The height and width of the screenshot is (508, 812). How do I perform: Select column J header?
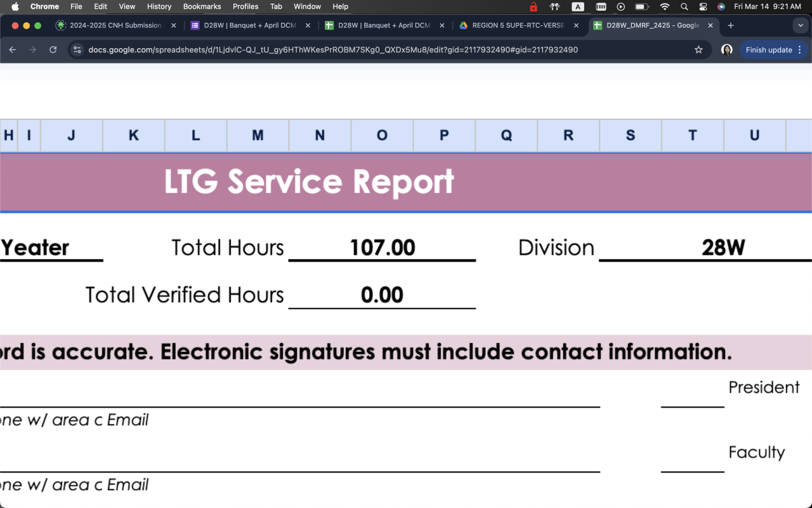coord(72,135)
